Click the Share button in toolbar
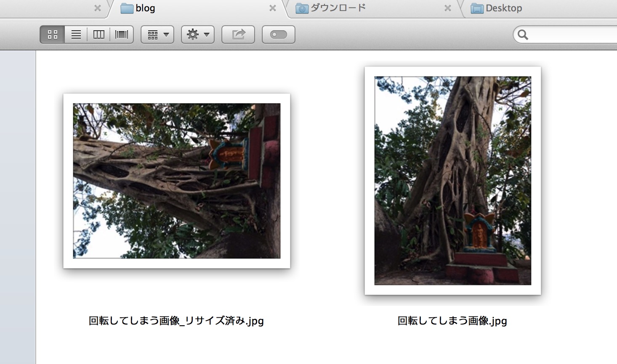The width and height of the screenshot is (617, 364). [238, 34]
